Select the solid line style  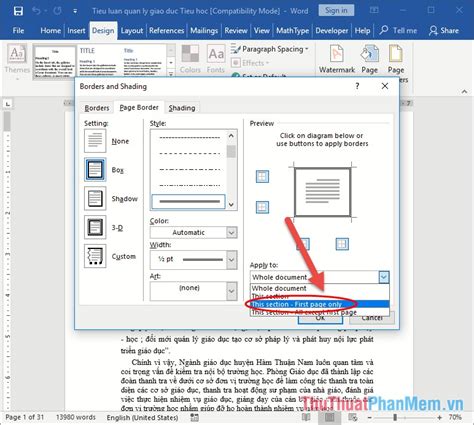[x=189, y=202]
